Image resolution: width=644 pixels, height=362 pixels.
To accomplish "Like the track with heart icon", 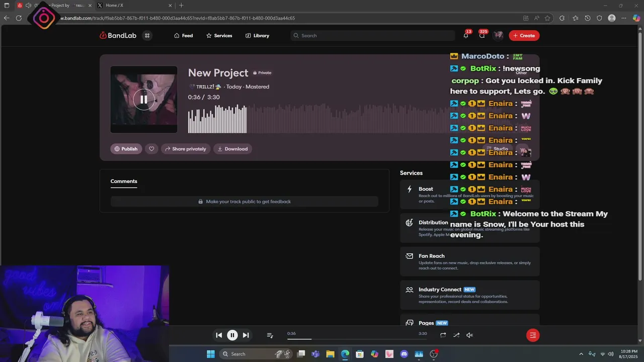I will point(151,149).
